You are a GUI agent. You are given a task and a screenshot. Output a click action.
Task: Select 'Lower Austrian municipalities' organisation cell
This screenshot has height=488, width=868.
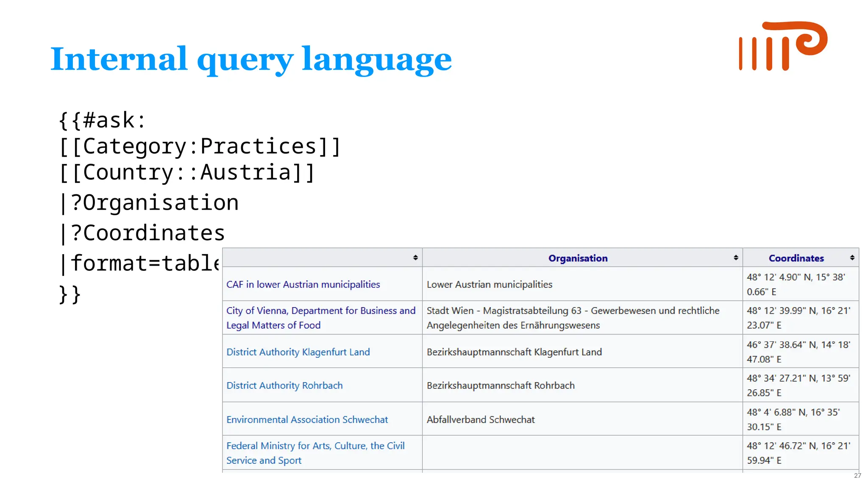(582, 284)
